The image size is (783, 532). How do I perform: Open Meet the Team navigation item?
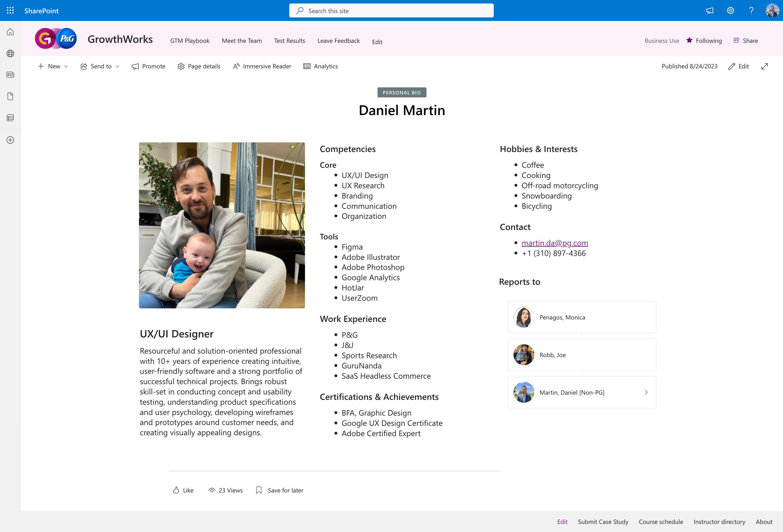coord(242,41)
